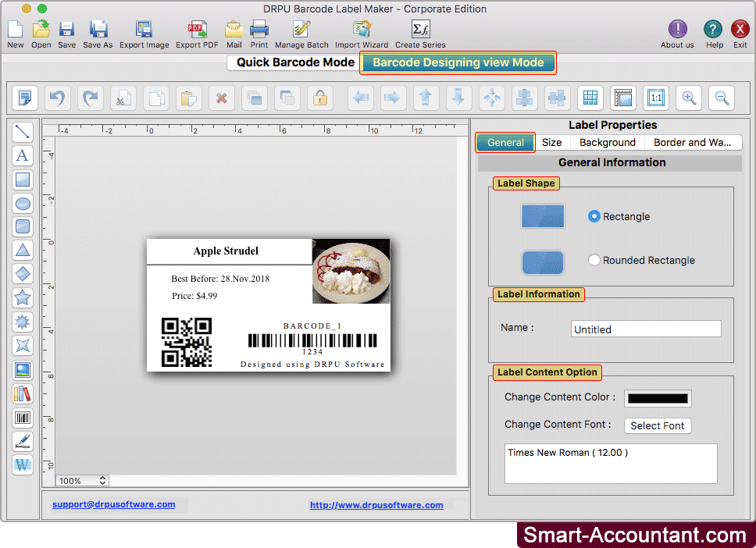Switch to Quick Barcode Mode

[295, 62]
